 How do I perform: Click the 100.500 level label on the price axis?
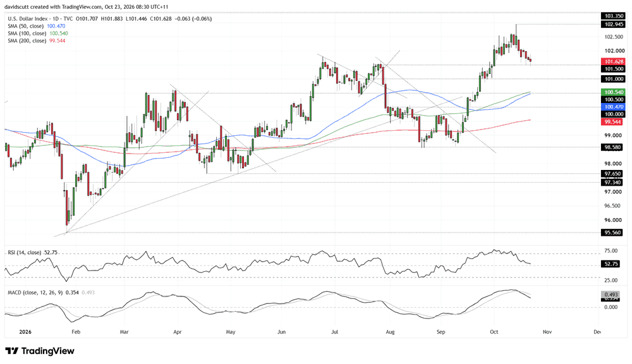pos(612,100)
